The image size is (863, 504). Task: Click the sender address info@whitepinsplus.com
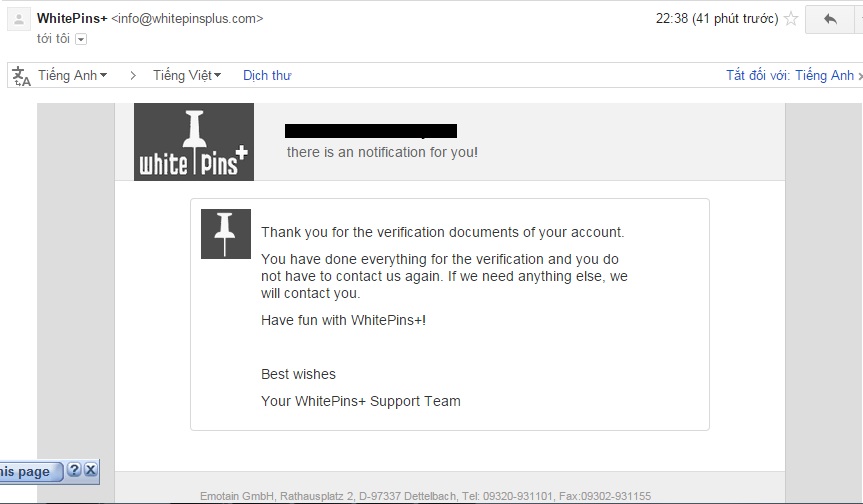point(188,18)
